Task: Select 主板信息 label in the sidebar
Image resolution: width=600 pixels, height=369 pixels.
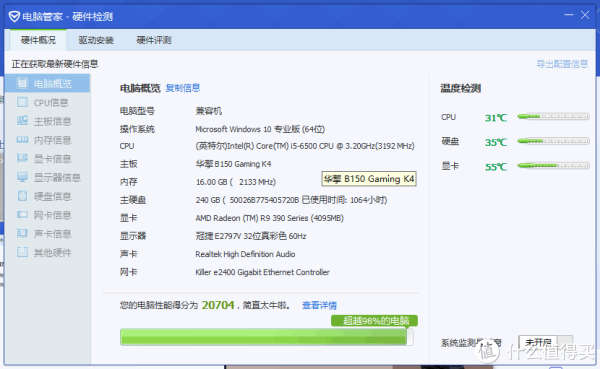Action: tap(53, 121)
